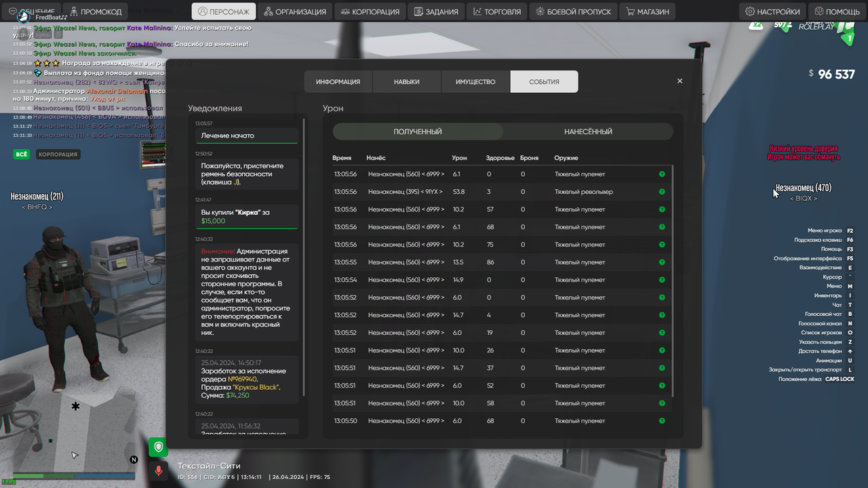Screen dimensions: 868x488
Task: Click the КОРПОРАЦИЯ people icon
Action: [346, 12]
